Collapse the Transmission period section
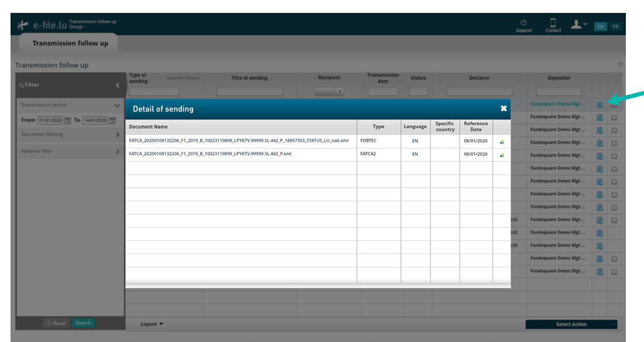The width and height of the screenshot is (644, 342). coord(117,105)
